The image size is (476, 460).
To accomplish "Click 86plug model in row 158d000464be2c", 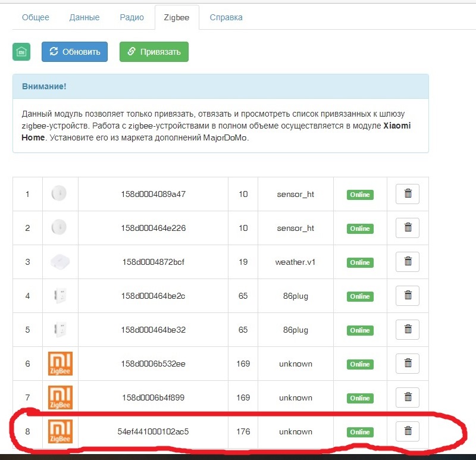I will [x=295, y=296].
